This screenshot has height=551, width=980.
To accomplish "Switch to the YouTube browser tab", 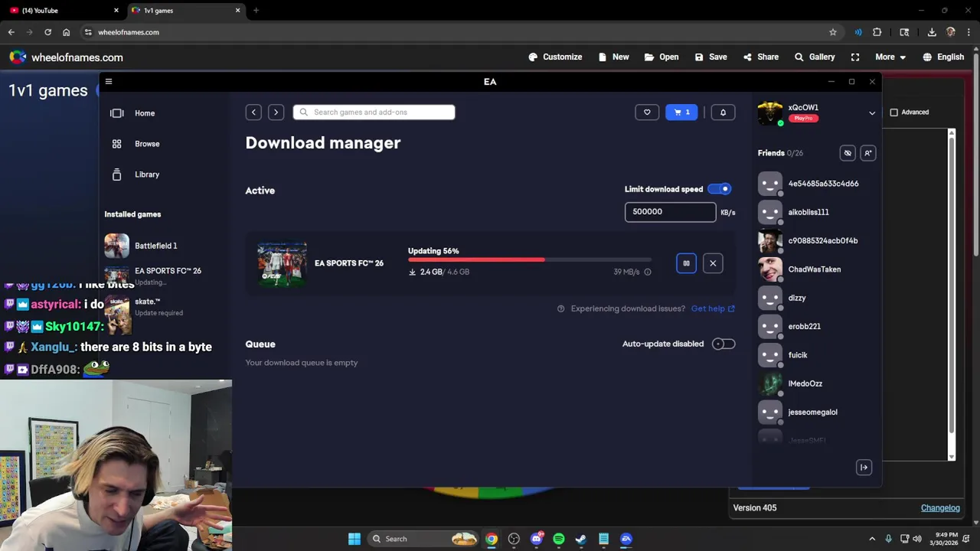I will 61,11.
